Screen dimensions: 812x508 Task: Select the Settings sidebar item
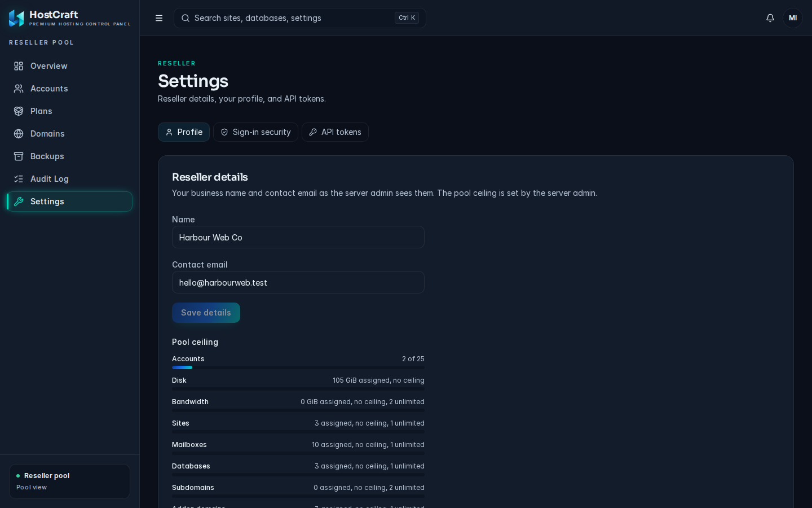point(69,202)
